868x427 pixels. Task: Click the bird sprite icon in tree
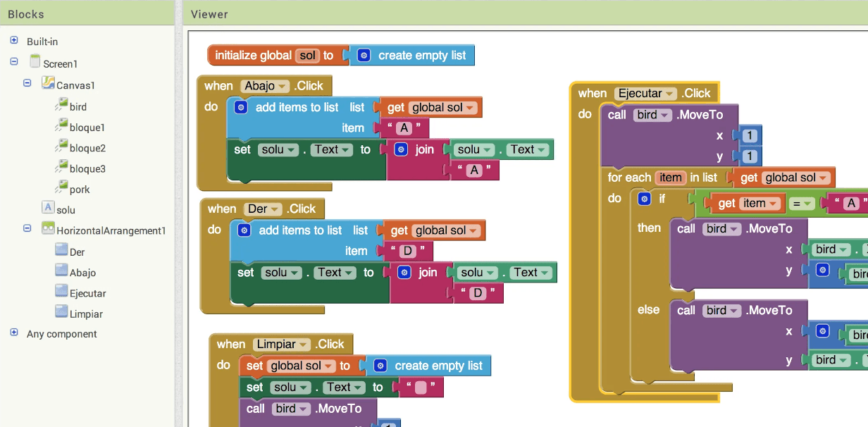[x=61, y=106]
